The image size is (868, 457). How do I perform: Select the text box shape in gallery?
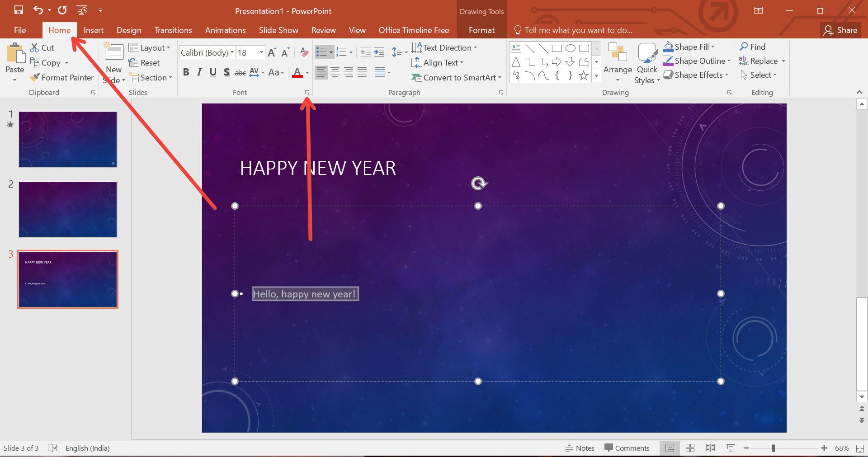516,48
